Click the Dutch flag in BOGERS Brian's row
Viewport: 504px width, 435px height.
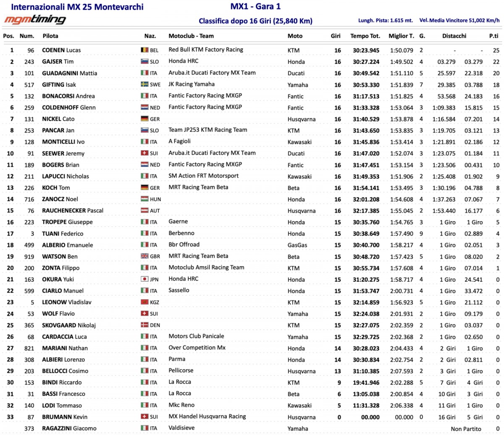(x=144, y=165)
